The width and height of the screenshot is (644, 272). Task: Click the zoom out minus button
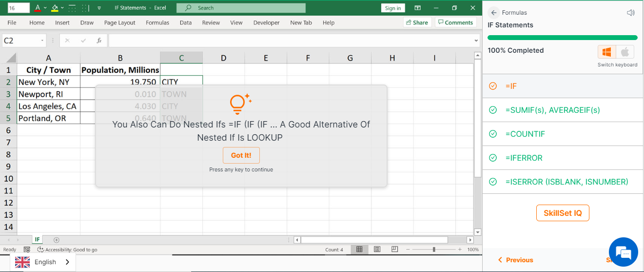[408, 250]
